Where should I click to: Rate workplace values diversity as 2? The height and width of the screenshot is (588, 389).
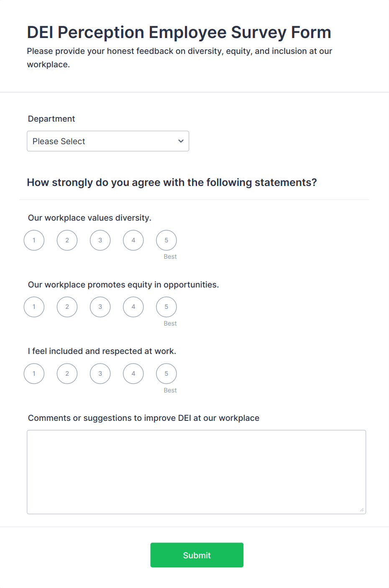coord(67,240)
